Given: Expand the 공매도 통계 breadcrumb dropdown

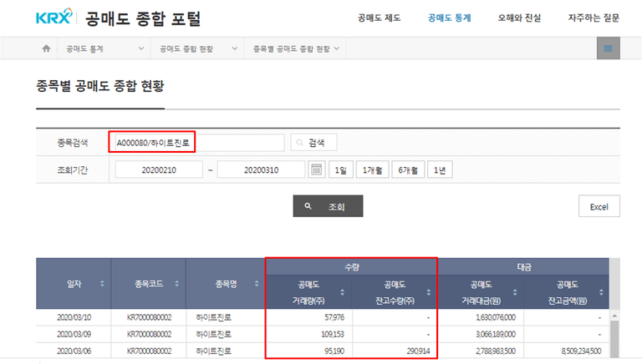Looking at the screenshot, I should [x=104, y=48].
